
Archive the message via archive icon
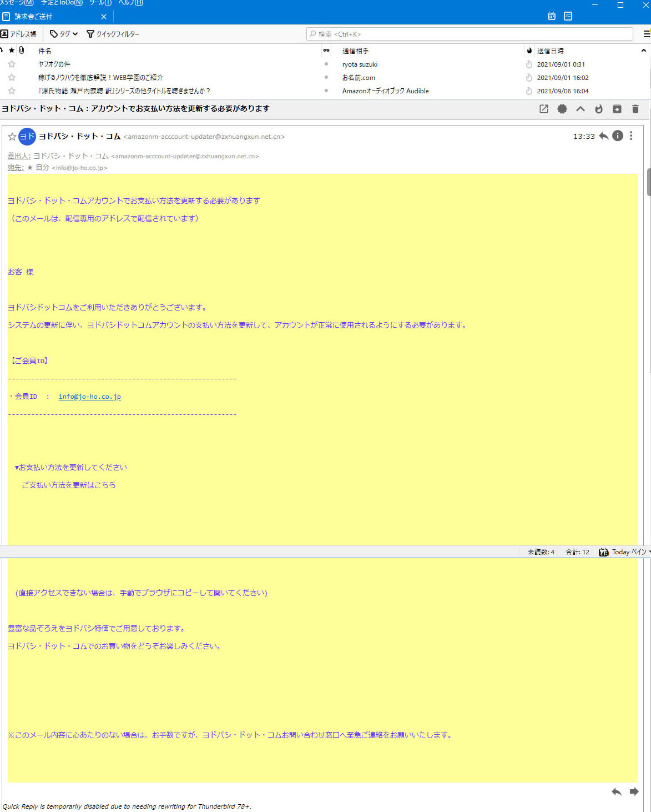click(x=617, y=109)
